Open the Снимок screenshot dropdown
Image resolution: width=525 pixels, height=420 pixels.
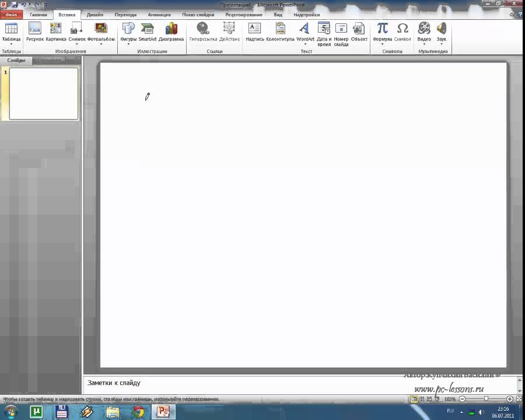point(77,33)
